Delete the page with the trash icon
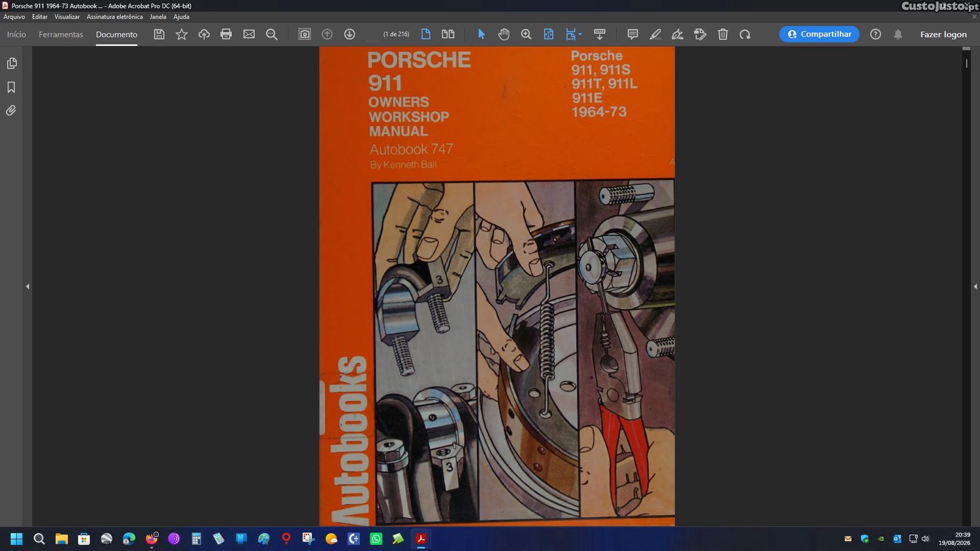This screenshot has height=551, width=980. click(723, 34)
